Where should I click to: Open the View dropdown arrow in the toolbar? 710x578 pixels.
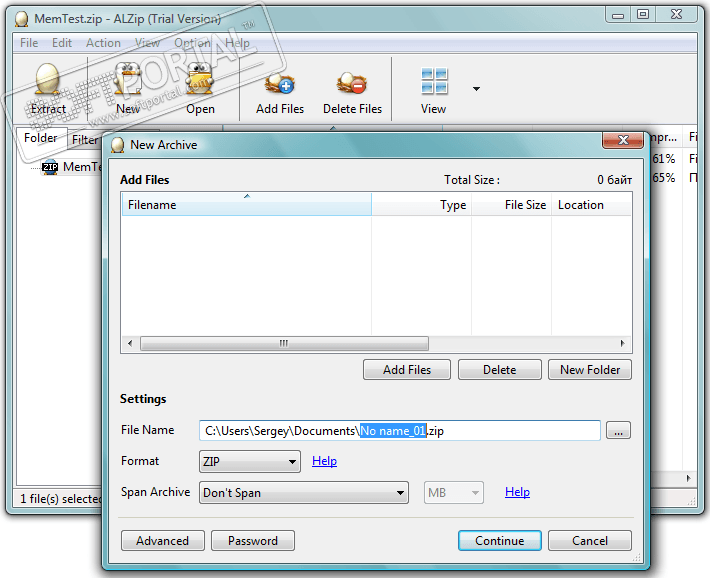coord(476,89)
